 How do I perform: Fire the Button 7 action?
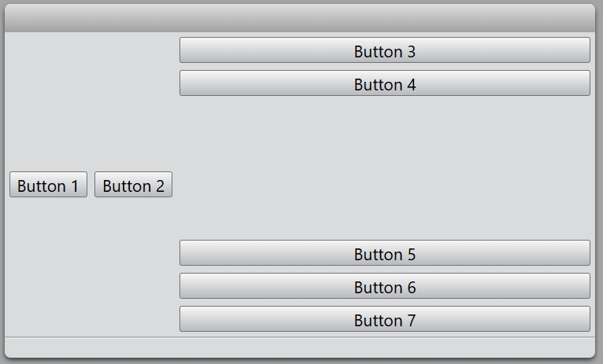(x=384, y=319)
